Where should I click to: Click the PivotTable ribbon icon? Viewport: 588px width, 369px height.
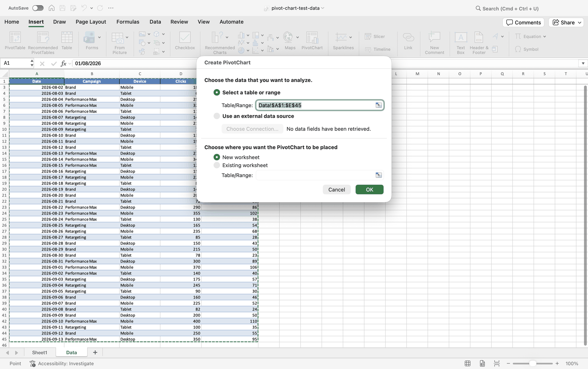15,41
